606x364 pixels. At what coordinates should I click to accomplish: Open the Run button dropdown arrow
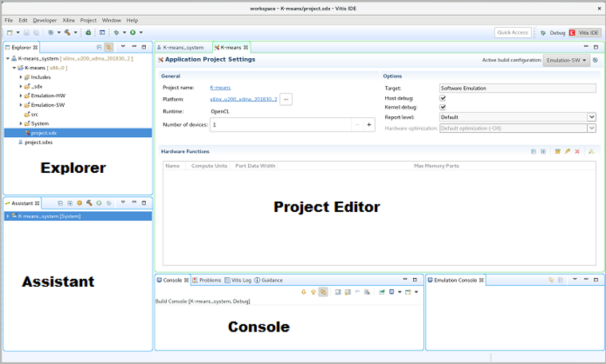click(x=141, y=33)
